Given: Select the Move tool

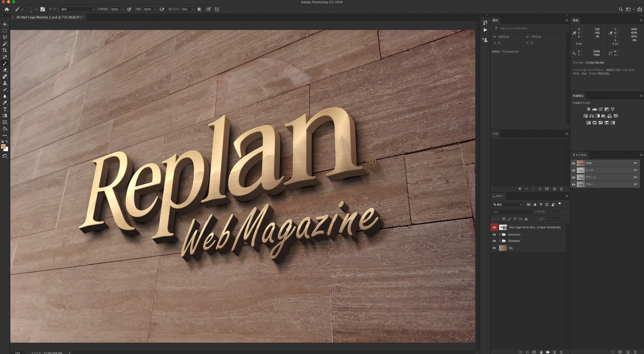Looking at the screenshot, I should (x=5, y=24).
